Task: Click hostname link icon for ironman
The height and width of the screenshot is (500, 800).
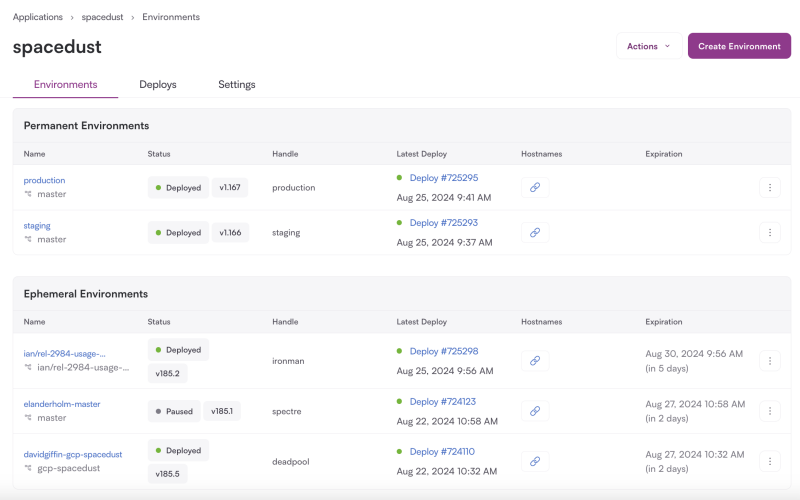Action: [x=534, y=361]
